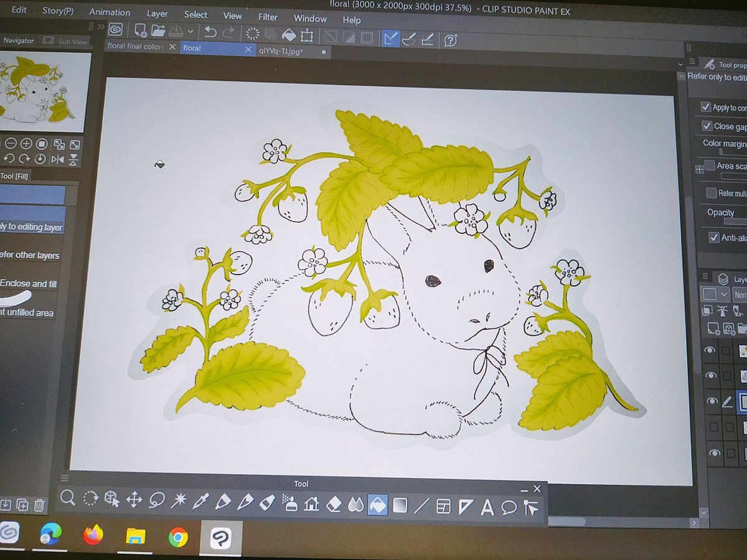Select the Lasso selection tool

(x=156, y=500)
